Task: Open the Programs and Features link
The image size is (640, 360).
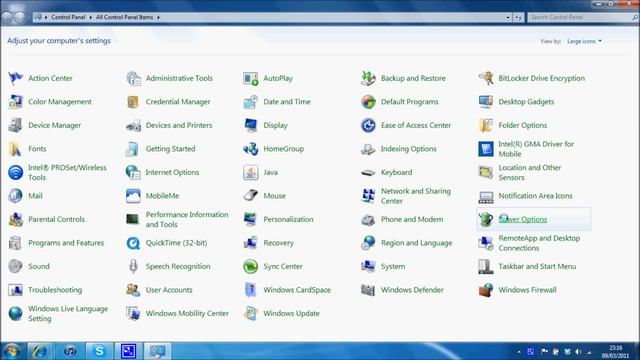Action: coord(66,243)
